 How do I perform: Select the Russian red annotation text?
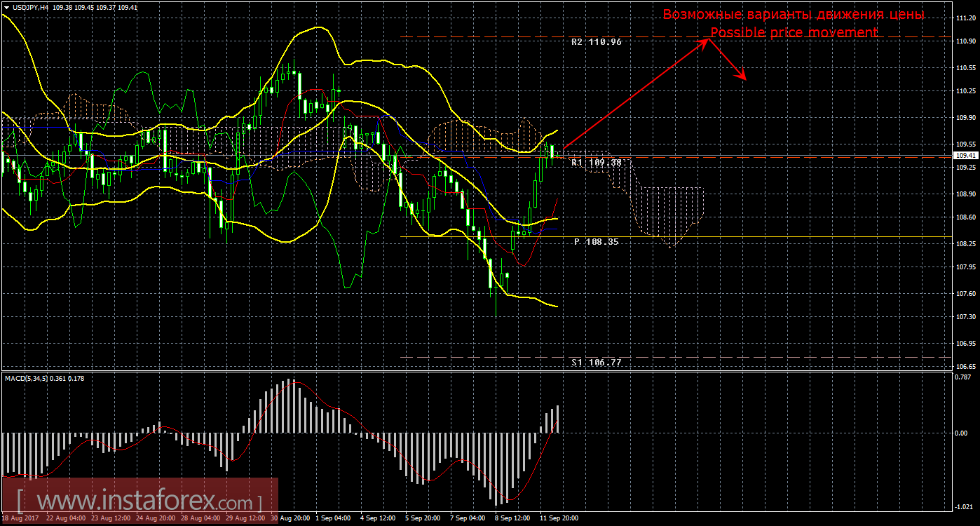794,15
